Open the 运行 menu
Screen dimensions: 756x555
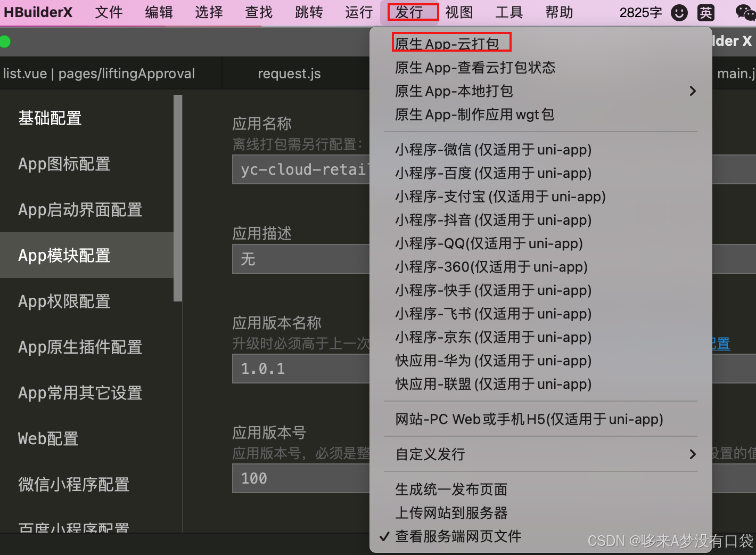pos(358,12)
